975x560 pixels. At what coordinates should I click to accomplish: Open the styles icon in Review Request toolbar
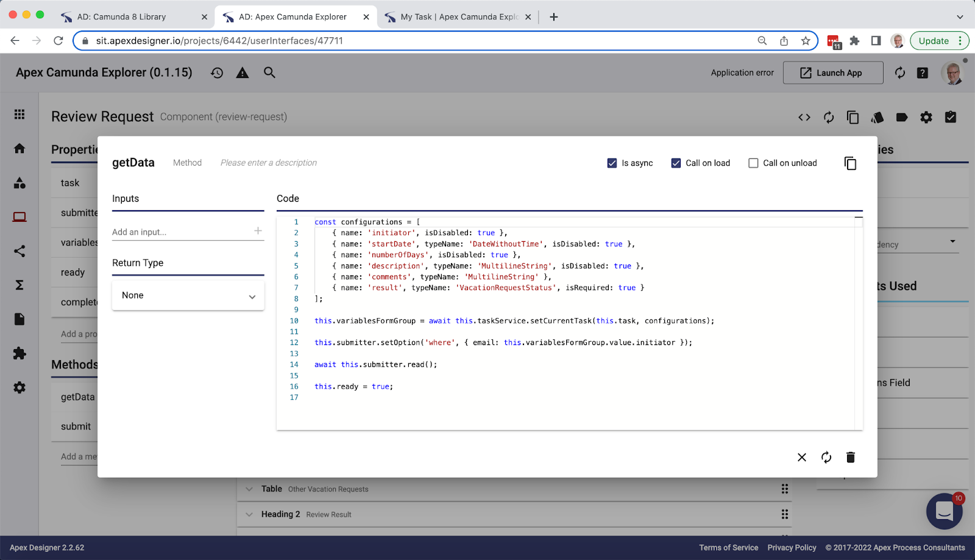(x=877, y=118)
